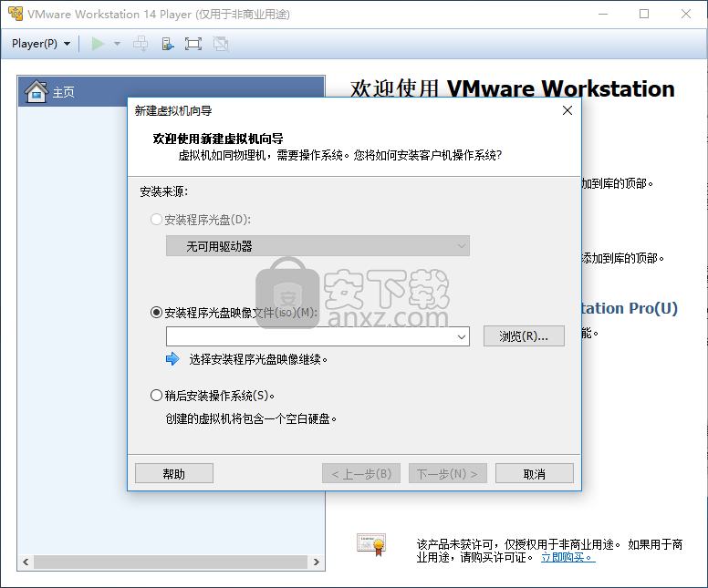
Task: Close the 新建虚拟机向导 dialog
Action: tap(567, 110)
